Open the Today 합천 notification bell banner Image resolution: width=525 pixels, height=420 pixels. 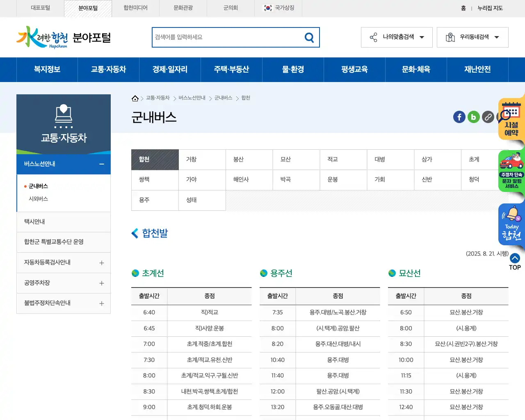click(x=511, y=224)
